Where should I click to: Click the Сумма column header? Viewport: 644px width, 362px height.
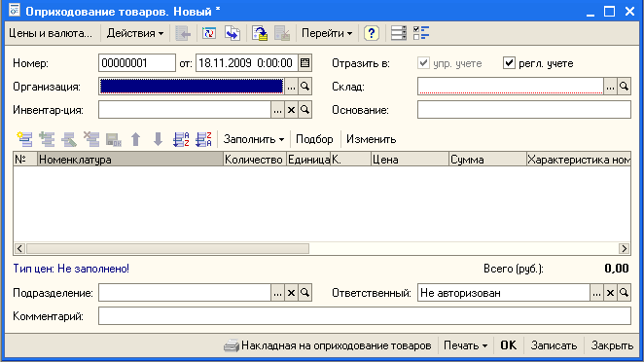coord(487,160)
